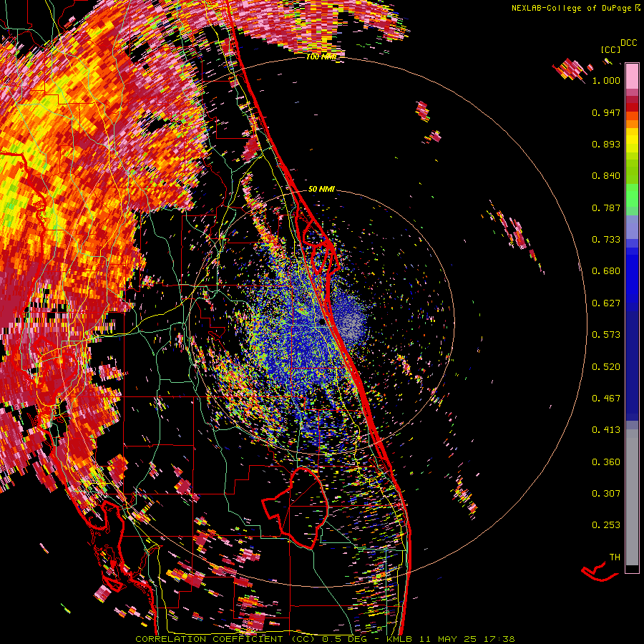Select the 0.413 scale value
Screen dimensions: 644x644
(x=606, y=430)
